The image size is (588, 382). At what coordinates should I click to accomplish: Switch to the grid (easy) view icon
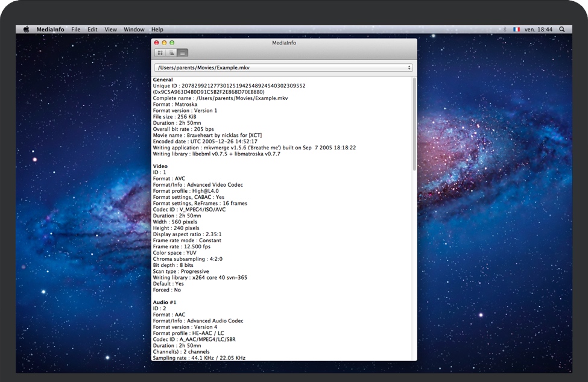pos(160,53)
